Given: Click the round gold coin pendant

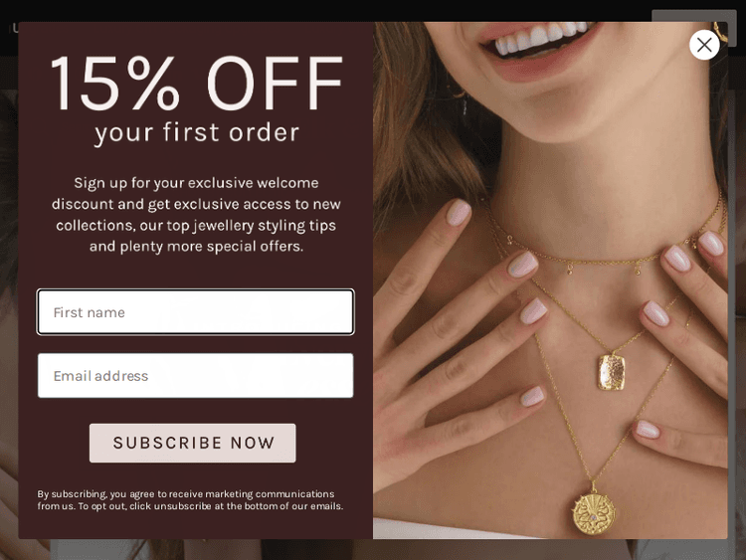Looking at the screenshot, I should (593, 515).
